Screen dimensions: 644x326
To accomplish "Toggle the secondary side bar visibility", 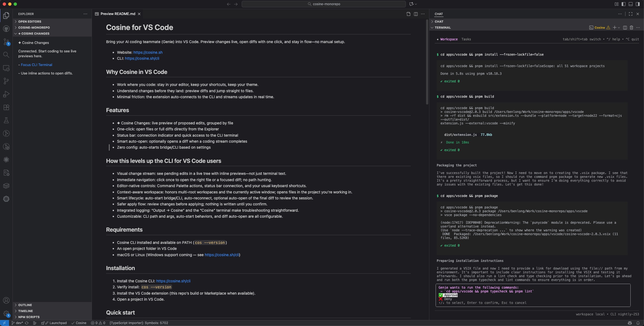I will (x=638, y=4).
